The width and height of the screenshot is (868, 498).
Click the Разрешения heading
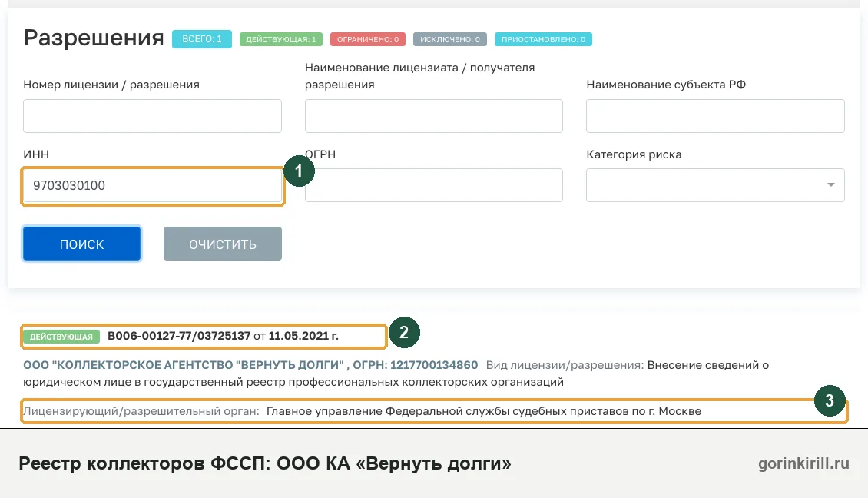tap(94, 38)
